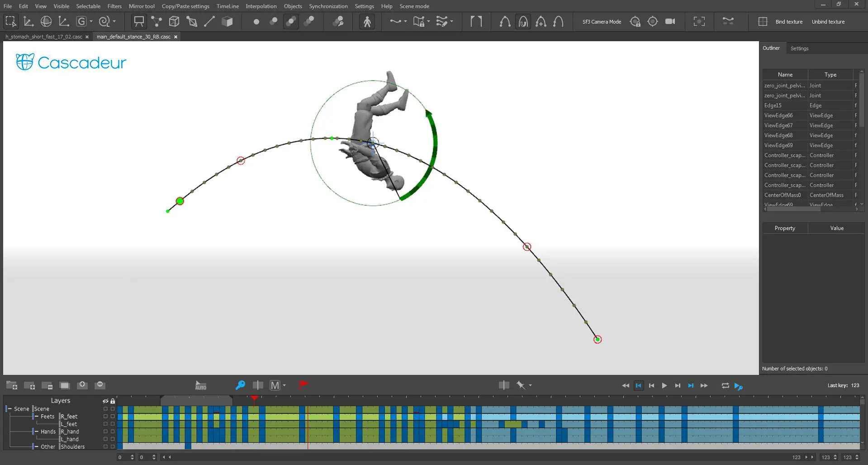Collapse the Hands layer group
Screen dimensions: 868x465
[37, 431]
